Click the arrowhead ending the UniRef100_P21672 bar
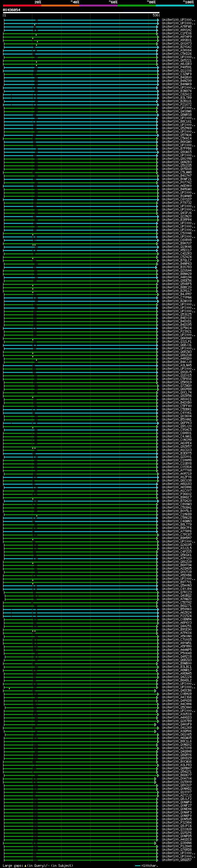This screenshot has height=868, width=197. click(x=158, y=104)
